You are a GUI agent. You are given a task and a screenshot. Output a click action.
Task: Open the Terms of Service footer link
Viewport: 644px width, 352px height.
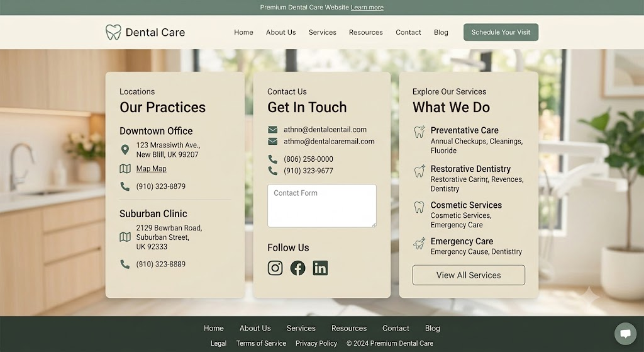point(261,343)
